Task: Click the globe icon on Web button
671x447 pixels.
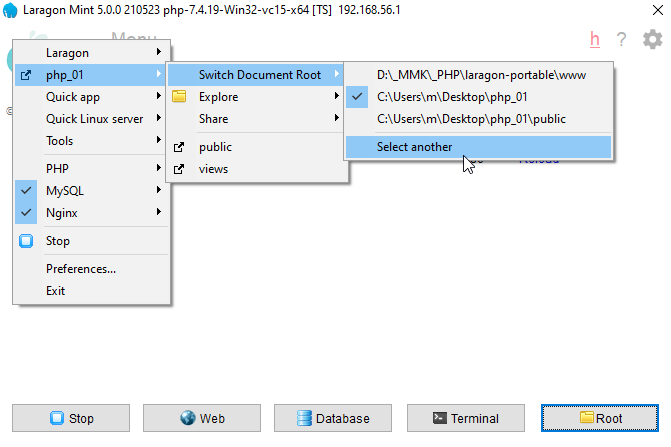Action: pos(187,419)
